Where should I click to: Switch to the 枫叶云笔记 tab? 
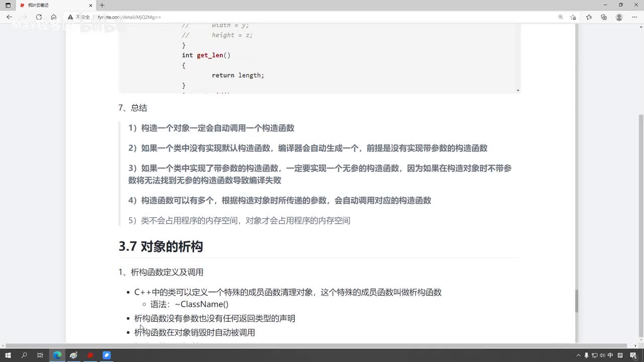click(x=55, y=5)
